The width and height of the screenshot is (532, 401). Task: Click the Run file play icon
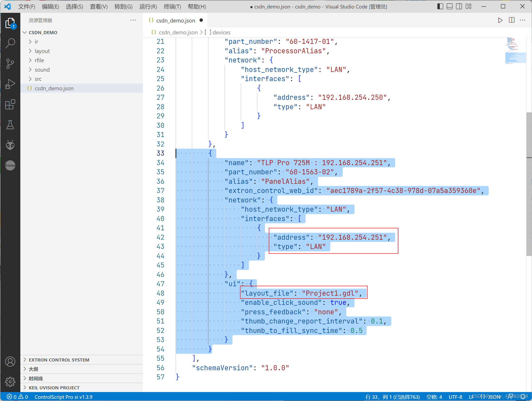click(x=500, y=20)
